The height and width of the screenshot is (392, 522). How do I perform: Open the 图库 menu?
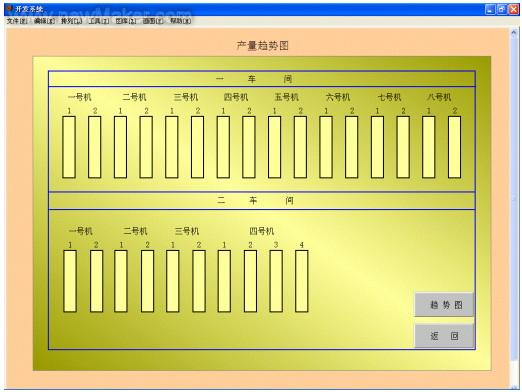pyautogui.click(x=126, y=21)
